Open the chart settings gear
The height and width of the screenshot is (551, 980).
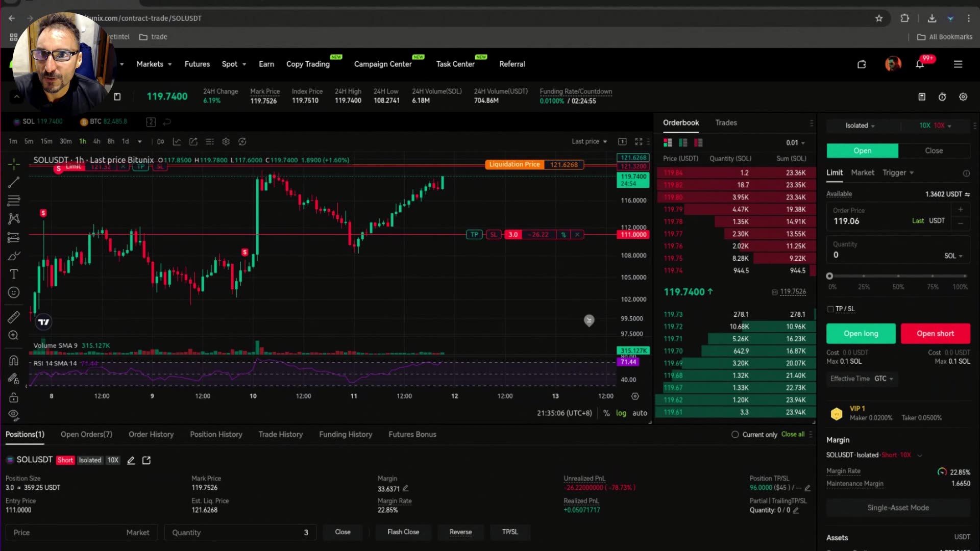point(226,141)
